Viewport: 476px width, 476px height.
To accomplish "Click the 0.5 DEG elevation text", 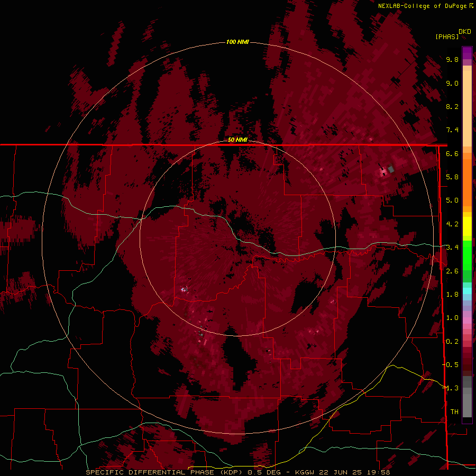I will coord(264,472).
